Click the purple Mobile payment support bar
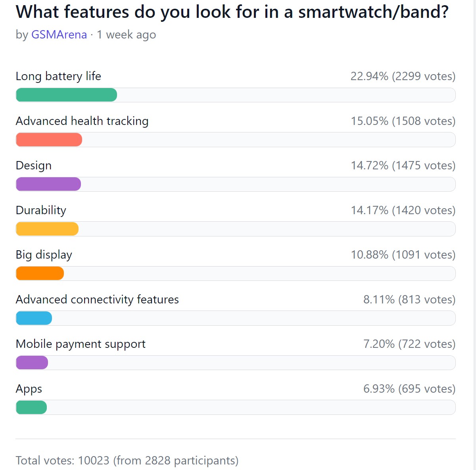Viewport: 476px width, 470px height. point(32,363)
